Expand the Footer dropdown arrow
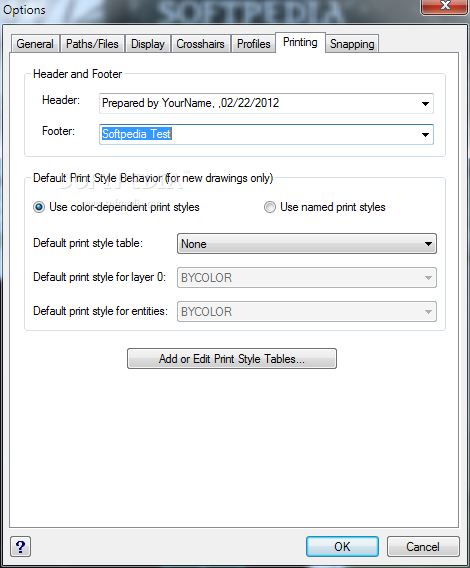 tap(425, 135)
